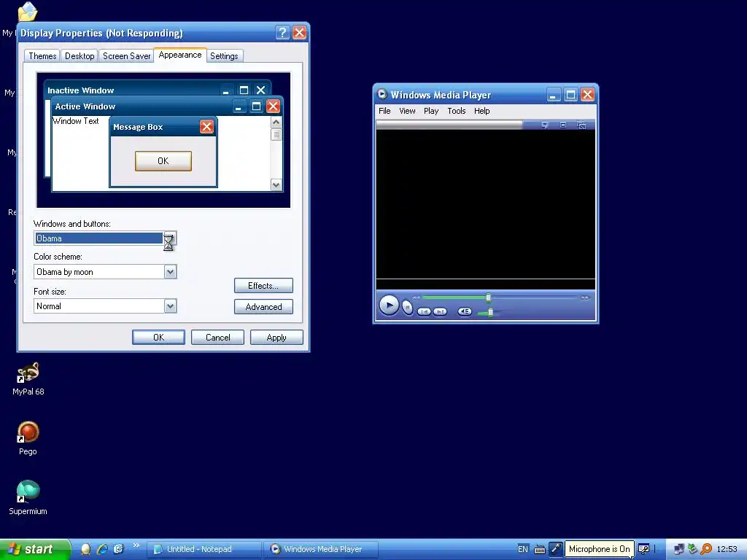
Task: Click Previous track button in Media Player
Action: pos(424,311)
